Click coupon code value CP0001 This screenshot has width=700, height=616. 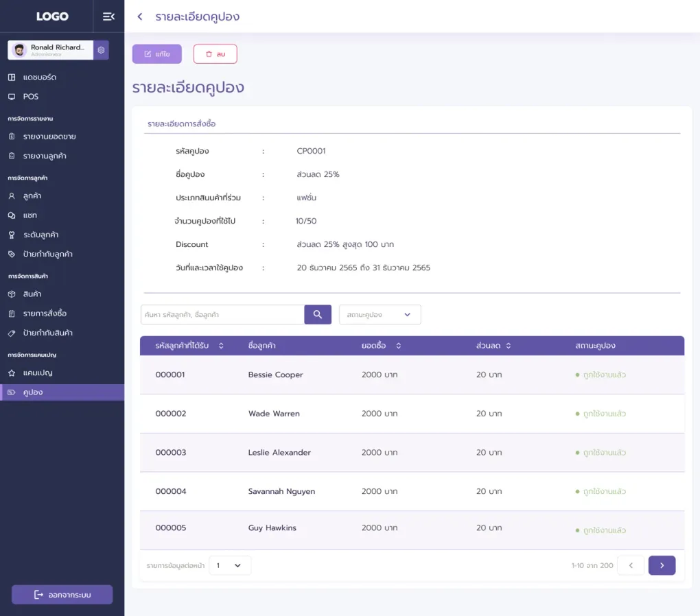coord(311,151)
